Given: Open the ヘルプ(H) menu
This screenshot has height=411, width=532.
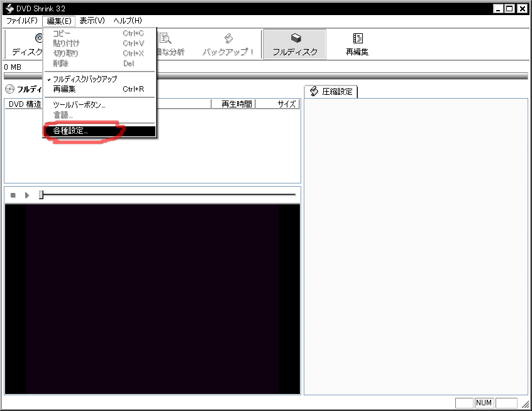Looking at the screenshot, I should pos(128,21).
